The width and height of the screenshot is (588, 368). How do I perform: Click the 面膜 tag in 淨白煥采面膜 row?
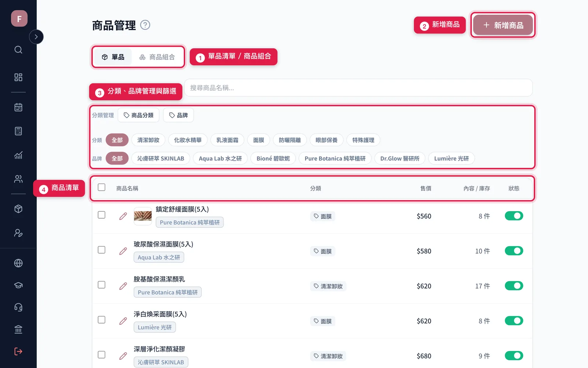[322, 321]
